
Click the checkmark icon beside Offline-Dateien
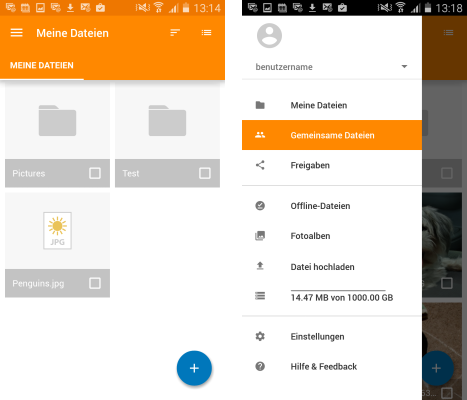coord(260,206)
